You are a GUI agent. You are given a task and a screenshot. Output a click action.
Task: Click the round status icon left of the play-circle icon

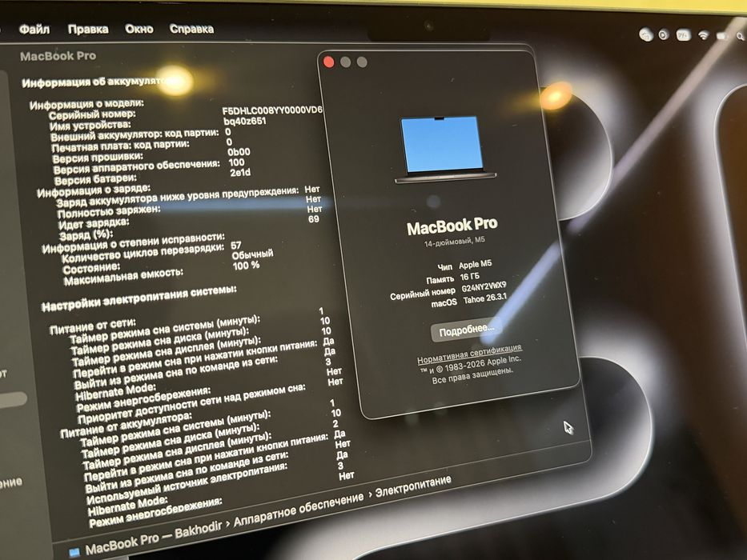(646, 34)
